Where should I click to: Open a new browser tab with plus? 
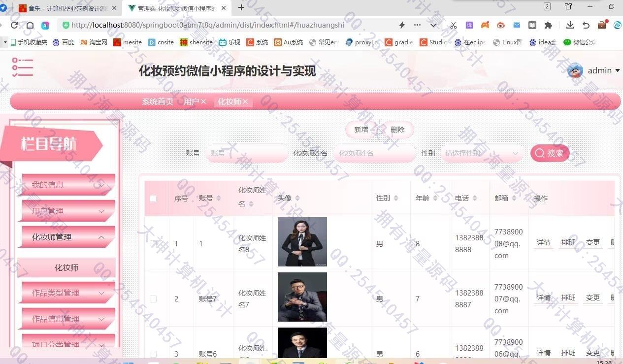click(241, 7)
